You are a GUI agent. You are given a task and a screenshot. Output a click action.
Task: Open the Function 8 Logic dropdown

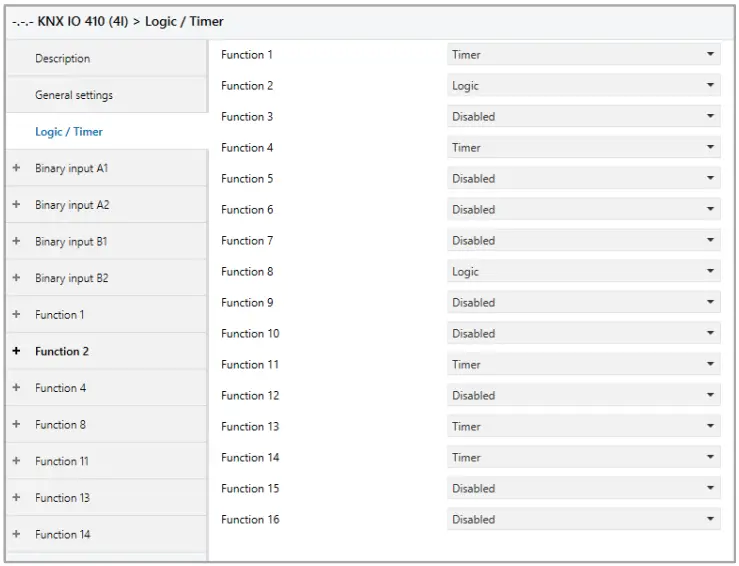coord(583,271)
